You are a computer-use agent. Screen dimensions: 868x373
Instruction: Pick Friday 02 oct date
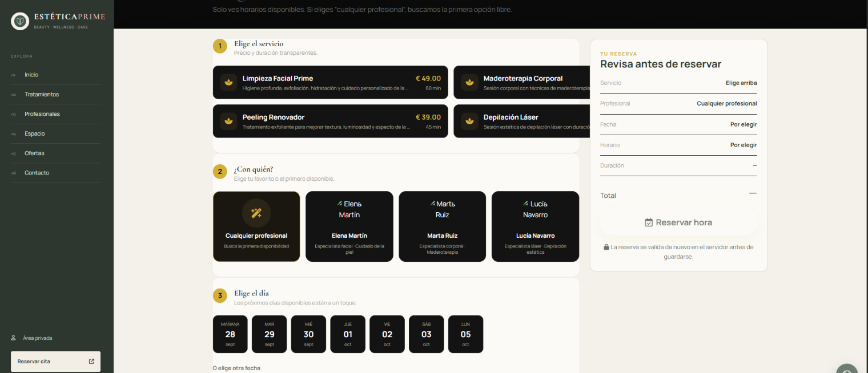tap(387, 334)
